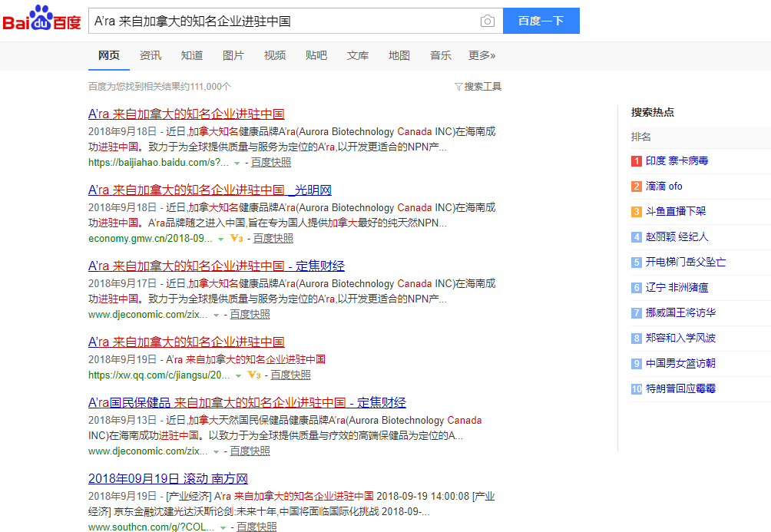Open hot search 郑容和入学风波
This screenshot has height=532, width=771.
[680, 339]
